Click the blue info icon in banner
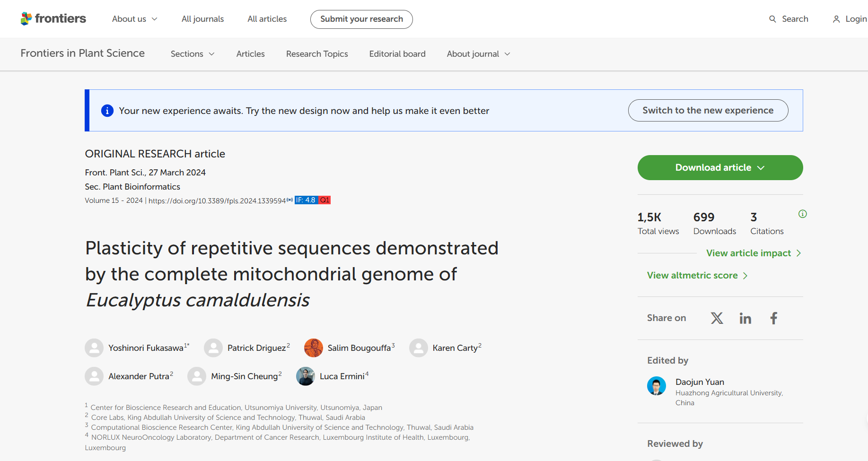The width and height of the screenshot is (868, 461). 107,111
